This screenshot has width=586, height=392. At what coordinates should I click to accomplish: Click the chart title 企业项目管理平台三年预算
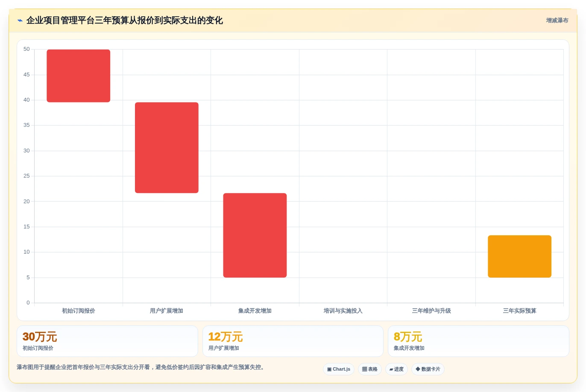click(124, 20)
